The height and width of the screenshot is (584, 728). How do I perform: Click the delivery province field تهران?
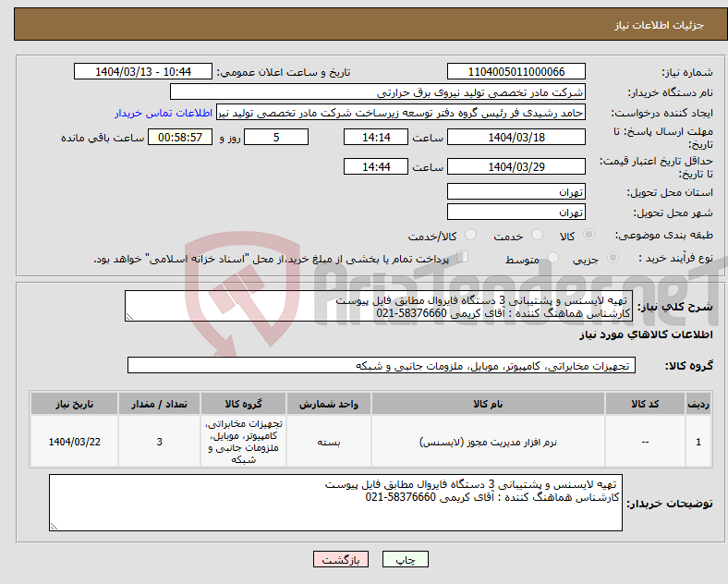pyautogui.click(x=516, y=191)
